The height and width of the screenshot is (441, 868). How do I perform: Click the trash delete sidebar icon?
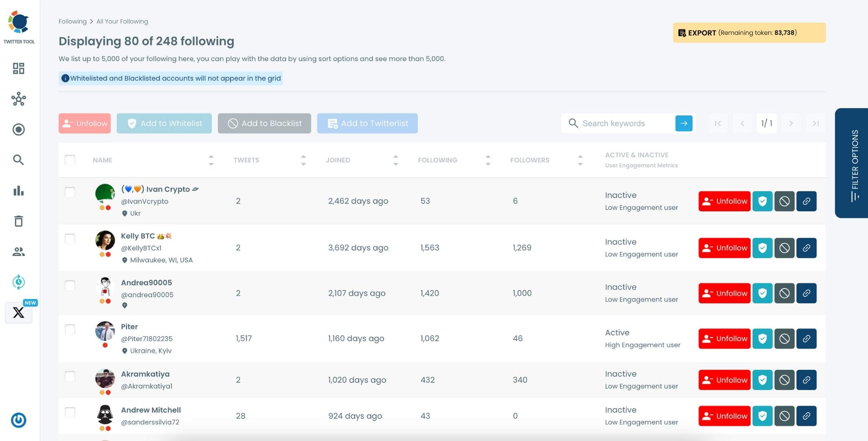[18, 221]
